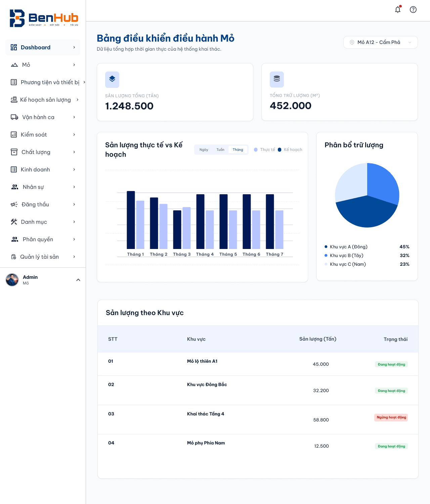Click the layers icon on Sản lượng tổng card
The height and width of the screenshot is (504, 430).
[112, 80]
